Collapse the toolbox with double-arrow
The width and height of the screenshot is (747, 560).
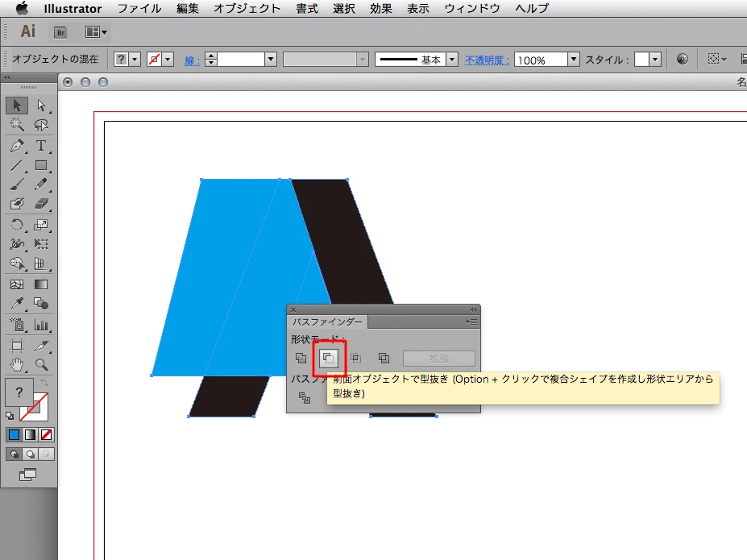click(x=6, y=77)
